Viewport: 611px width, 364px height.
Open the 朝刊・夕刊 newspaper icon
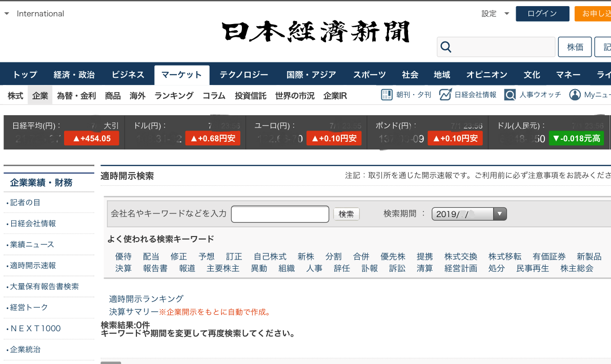point(386,95)
